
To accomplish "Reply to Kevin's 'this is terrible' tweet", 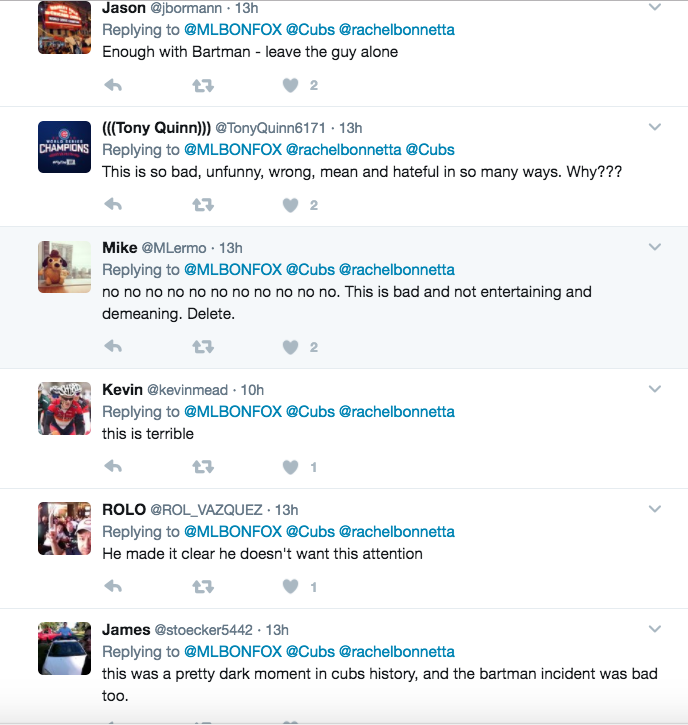I will [x=113, y=468].
